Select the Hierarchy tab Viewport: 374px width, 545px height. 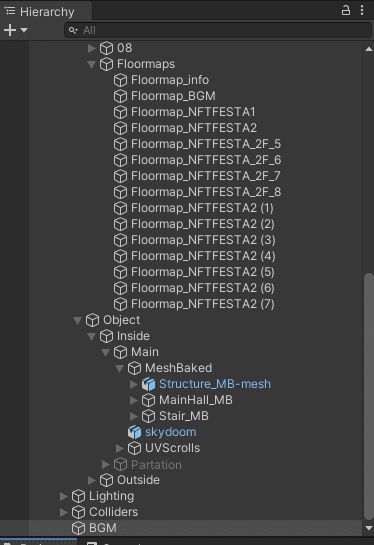click(x=40, y=11)
